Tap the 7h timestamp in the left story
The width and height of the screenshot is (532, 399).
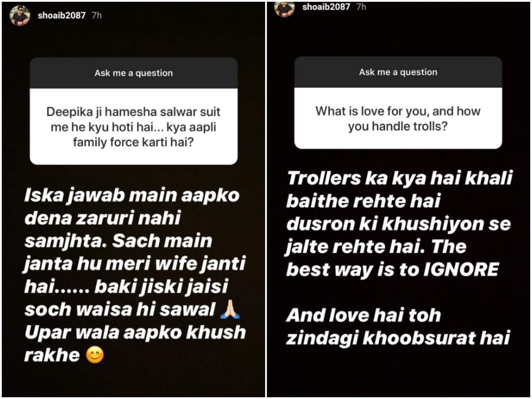pyautogui.click(x=97, y=16)
